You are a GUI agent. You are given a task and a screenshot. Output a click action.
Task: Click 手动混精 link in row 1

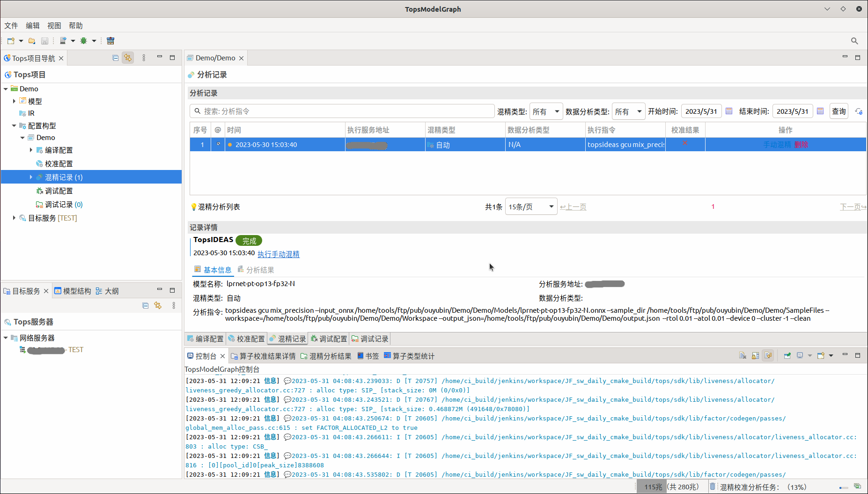click(777, 144)
